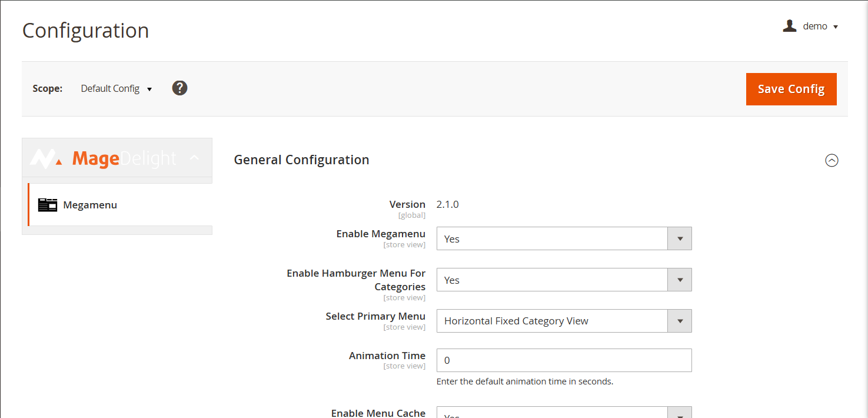The image size is (868, 418).
Task: Click the Scope label
Action: click(x=48, y=89)
